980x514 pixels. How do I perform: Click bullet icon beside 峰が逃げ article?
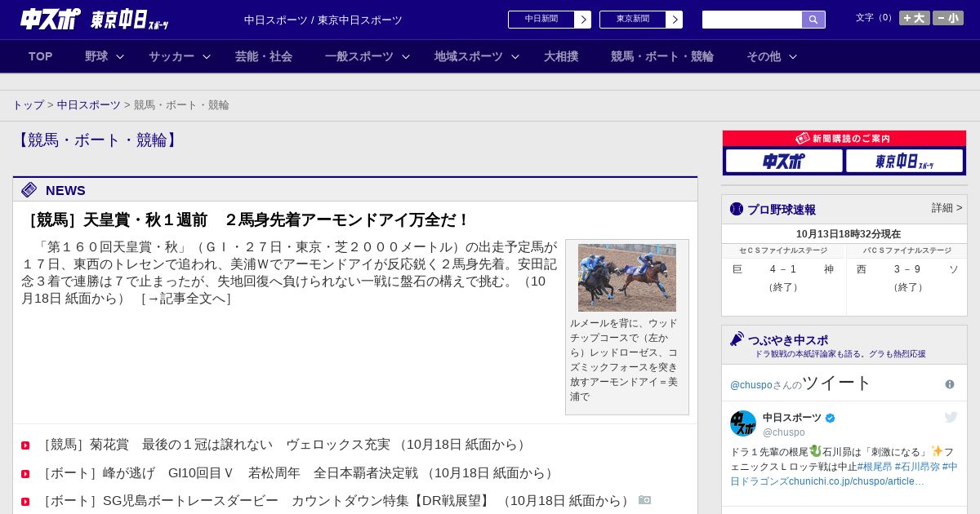coord(25,474)
